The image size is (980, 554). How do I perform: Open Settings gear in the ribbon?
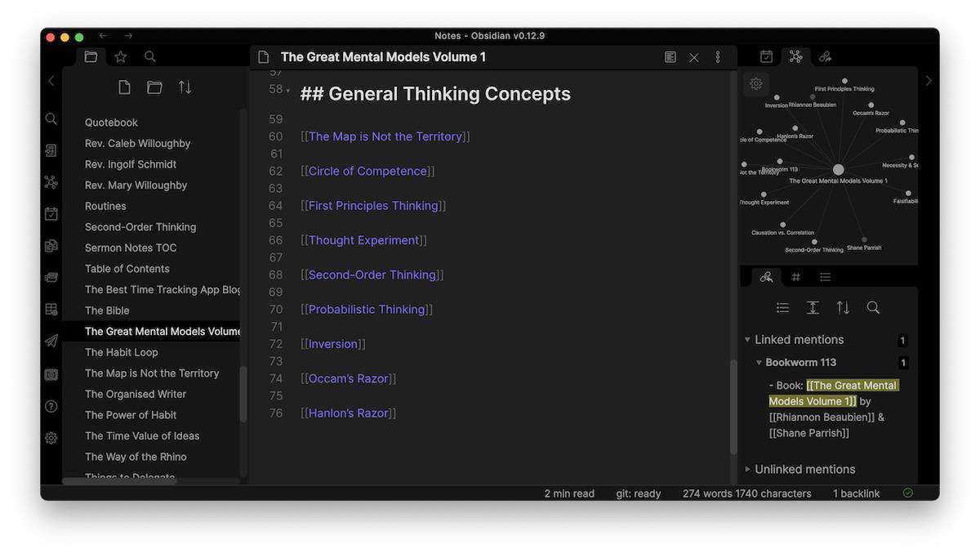tap(51, 438)
